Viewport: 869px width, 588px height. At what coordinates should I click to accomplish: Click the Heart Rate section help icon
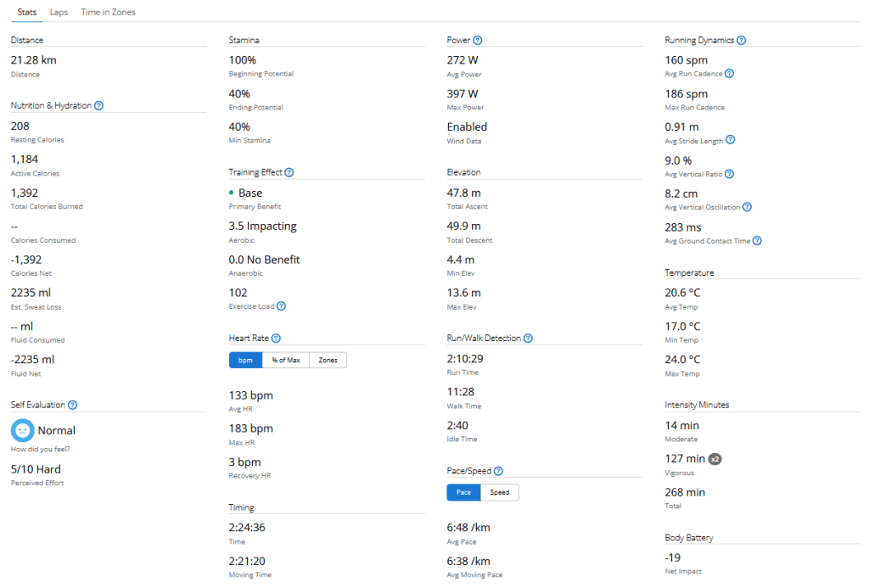[x=276, y=339]
